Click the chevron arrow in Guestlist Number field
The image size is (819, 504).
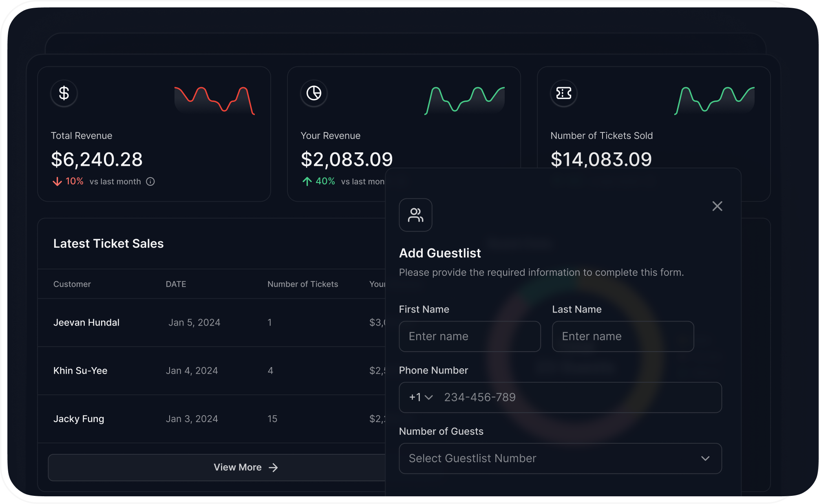pos(705,458)
